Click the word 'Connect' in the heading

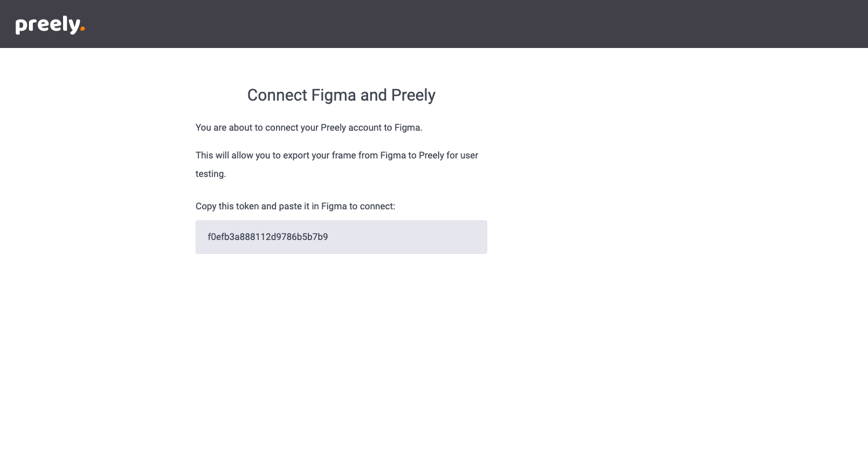click(277, 95)
